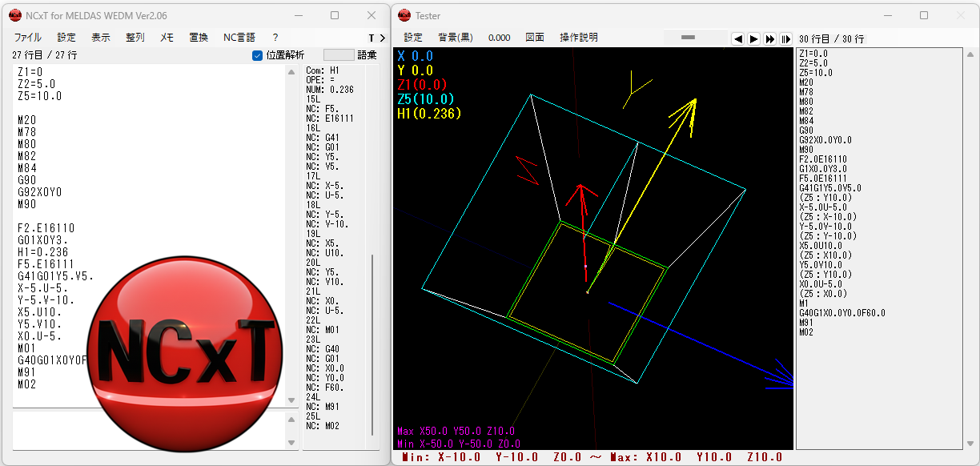980x466 pixels.
Task: Click the 操作説明 button
Action: click(579, 38)
